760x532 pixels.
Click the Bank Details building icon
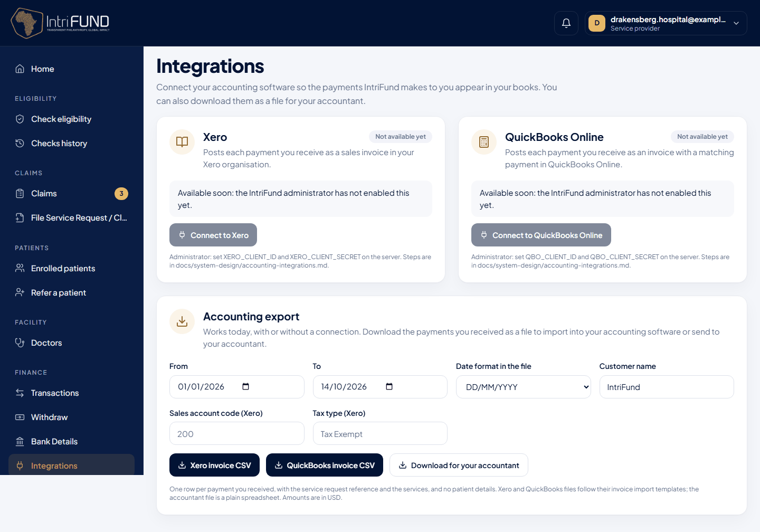20,442
